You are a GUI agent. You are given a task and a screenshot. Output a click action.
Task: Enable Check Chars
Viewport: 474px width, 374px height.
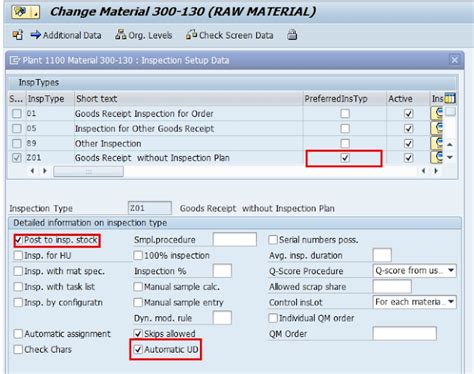coord(18,349)
